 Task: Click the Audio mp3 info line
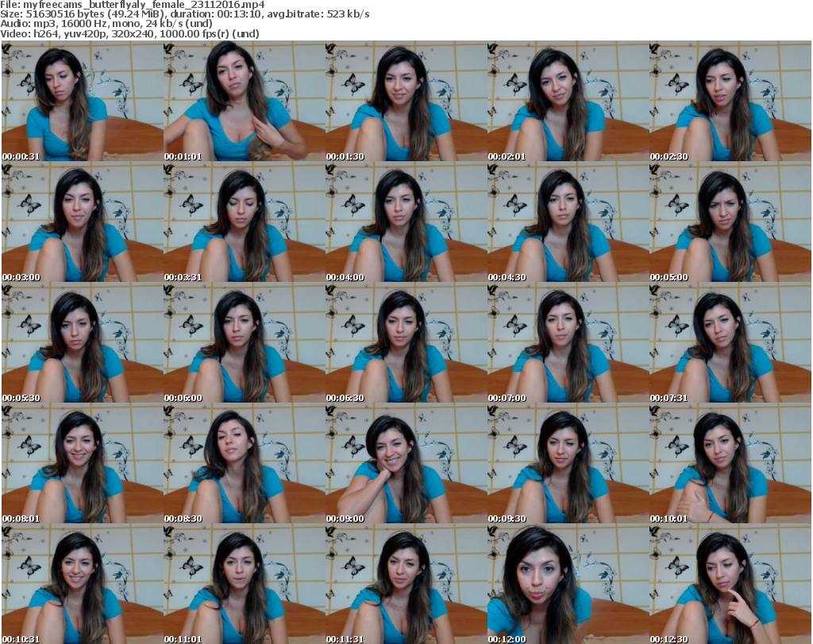click(106, 23)
